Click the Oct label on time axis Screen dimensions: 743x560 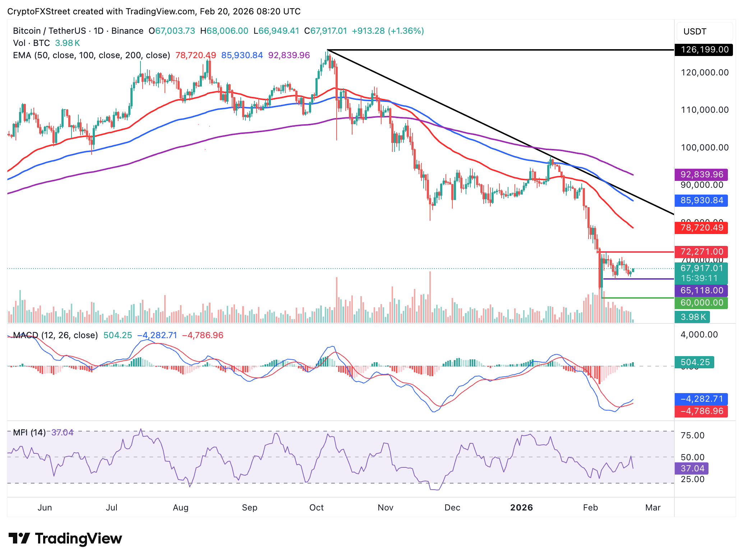coord(316,508)
